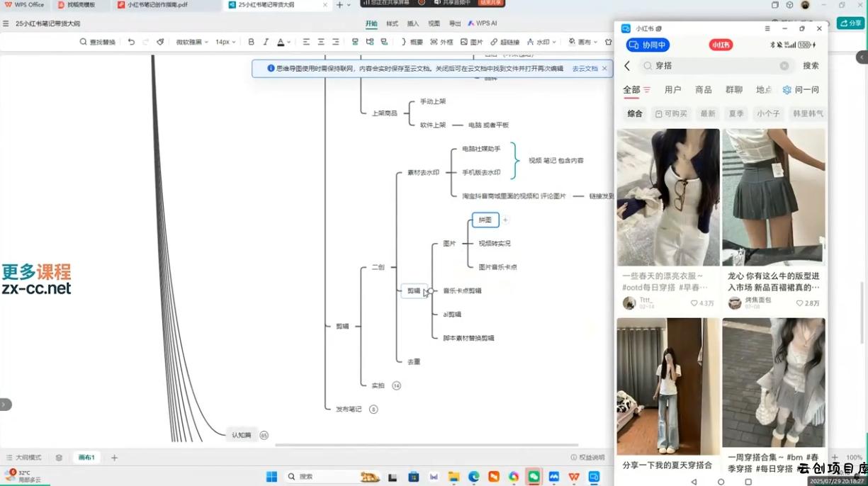Click the undo arrow in the toolbar
The width and height of the screenshot is (868, 486).
pos(131,42)
